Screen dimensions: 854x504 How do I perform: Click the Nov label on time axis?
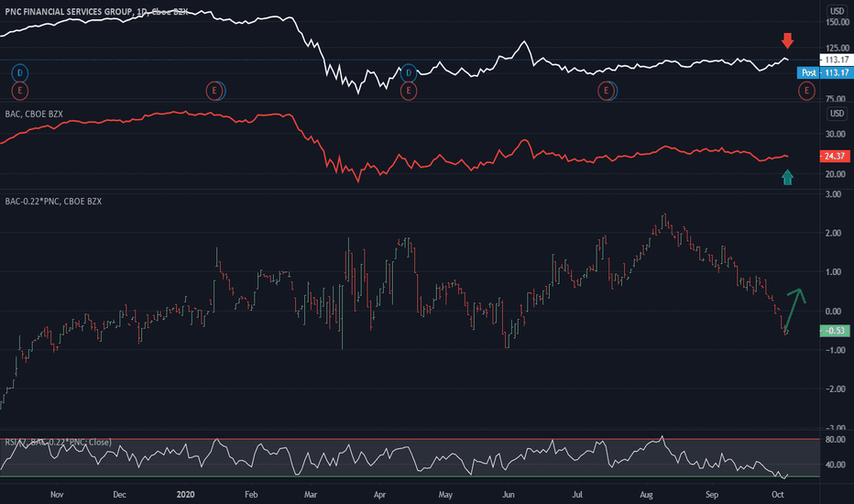(x=57, y=495)
